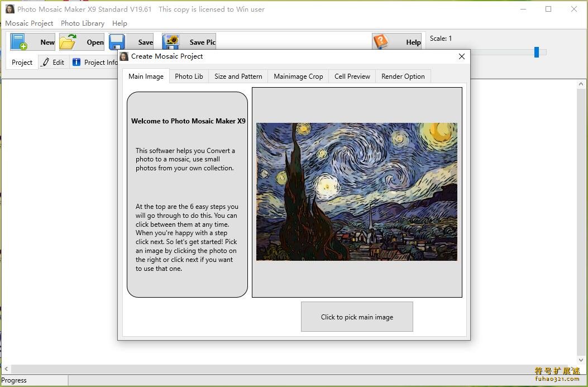
Task: Select the Edit pencil icon
Action: (45, 62)
